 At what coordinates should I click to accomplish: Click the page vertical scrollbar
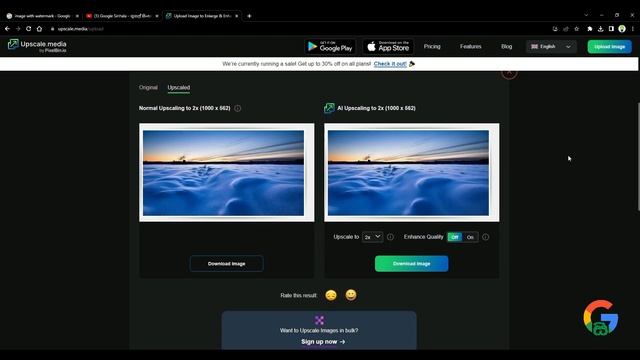pos(638,157)
